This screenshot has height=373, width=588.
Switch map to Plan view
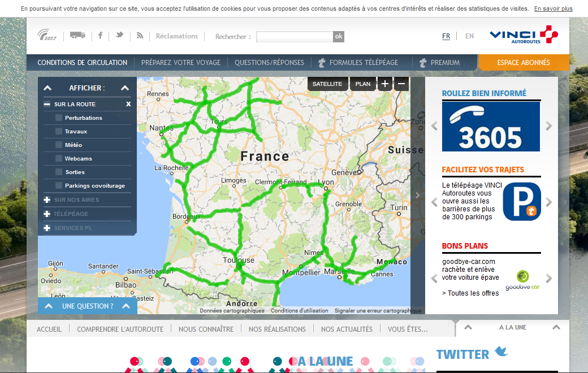[362, 84]
